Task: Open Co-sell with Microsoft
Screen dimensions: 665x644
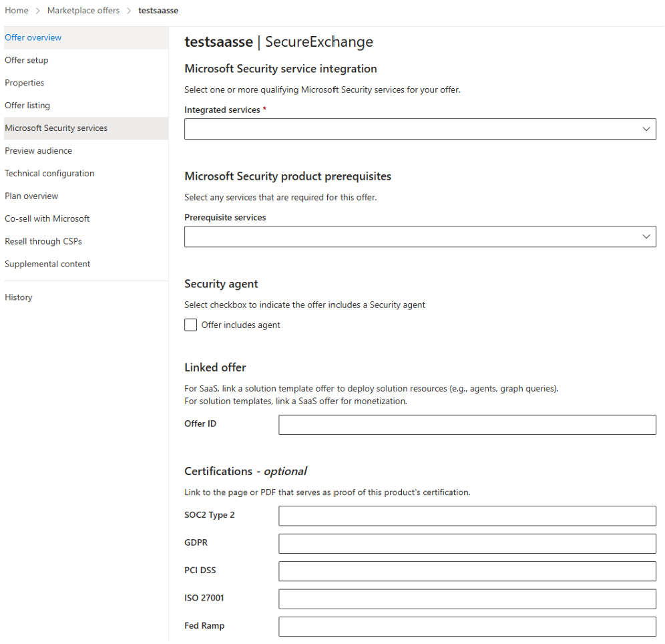Action: pyautogui.click(x=47, y=218)
